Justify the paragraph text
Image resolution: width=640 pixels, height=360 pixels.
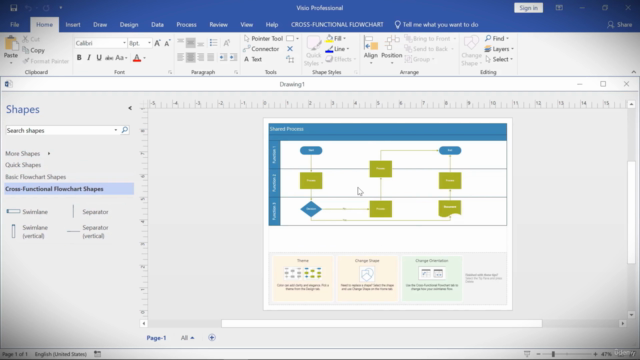pyautogui.click(x=210, y=58)
